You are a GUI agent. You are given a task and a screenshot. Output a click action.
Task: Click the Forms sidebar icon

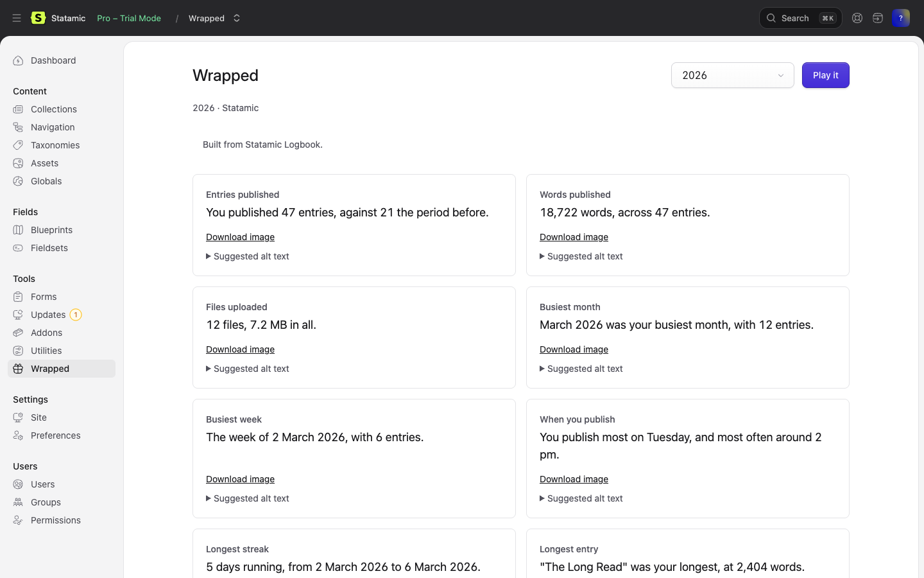(18, 297)
